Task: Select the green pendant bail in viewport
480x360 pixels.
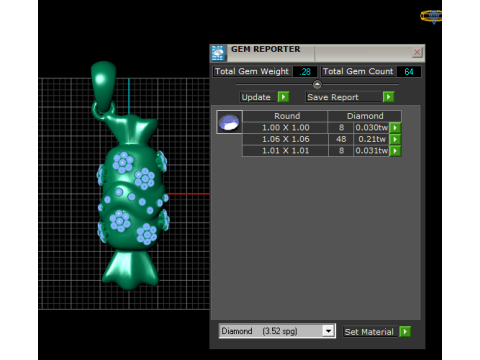Action: pos(104,85)
